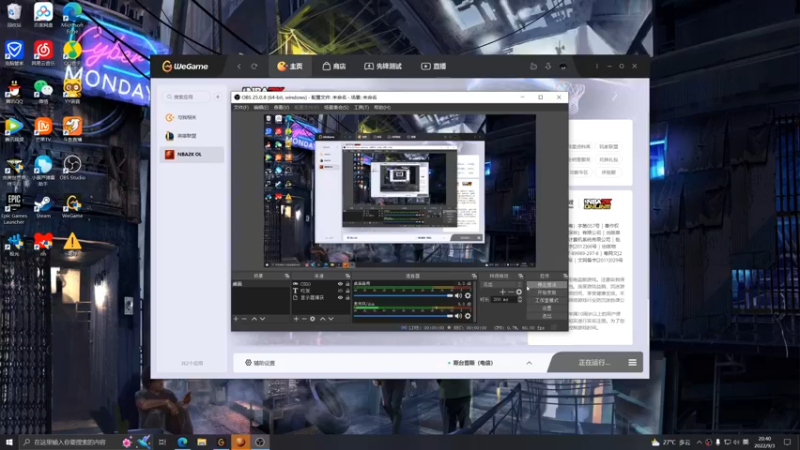This screenshot has height=450, width=800.
Task: Open the gear for the second audio mixer channel
Action: (x=467, y=316)
